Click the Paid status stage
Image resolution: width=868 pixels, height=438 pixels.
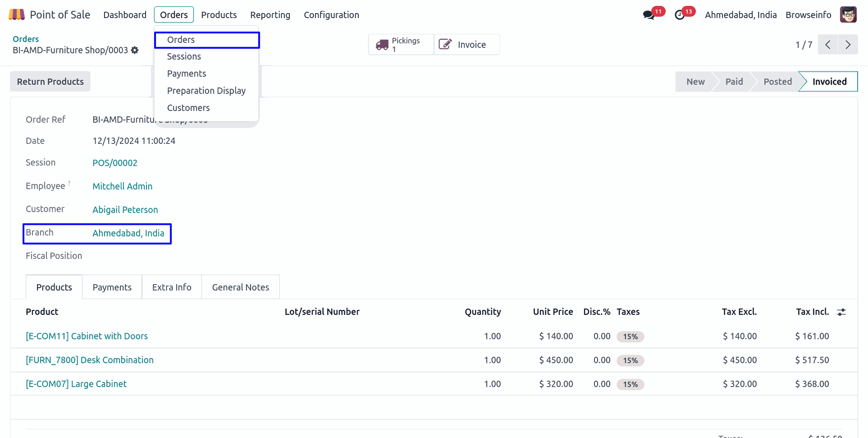point(734,82)
